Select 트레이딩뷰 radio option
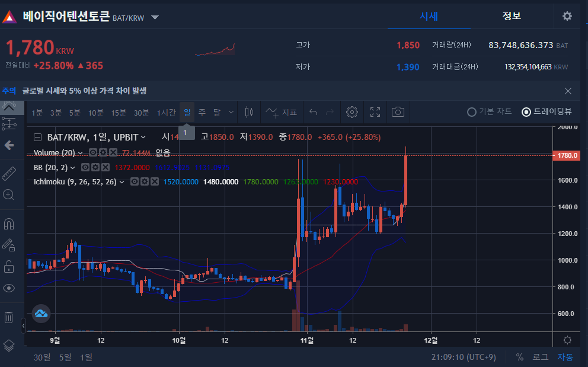This screenshot has height=367, width=588. click(x=547, y=111)
